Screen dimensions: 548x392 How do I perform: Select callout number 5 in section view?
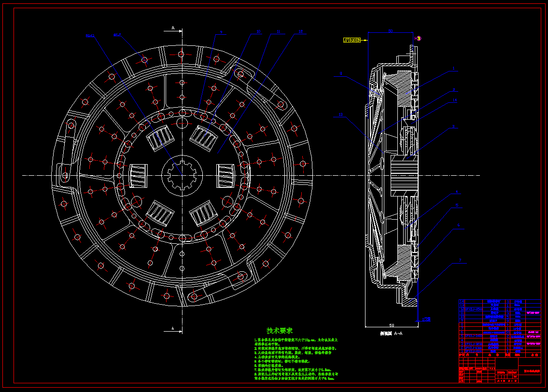(457, 206)
